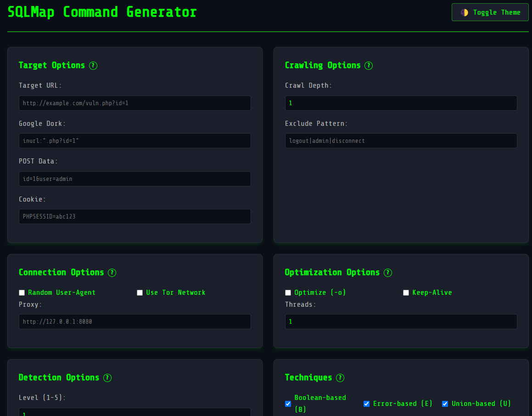Click the Exclude Pattern: label
Screen dimensions: 532x416
pyautogui.click(x=316, y=124)
